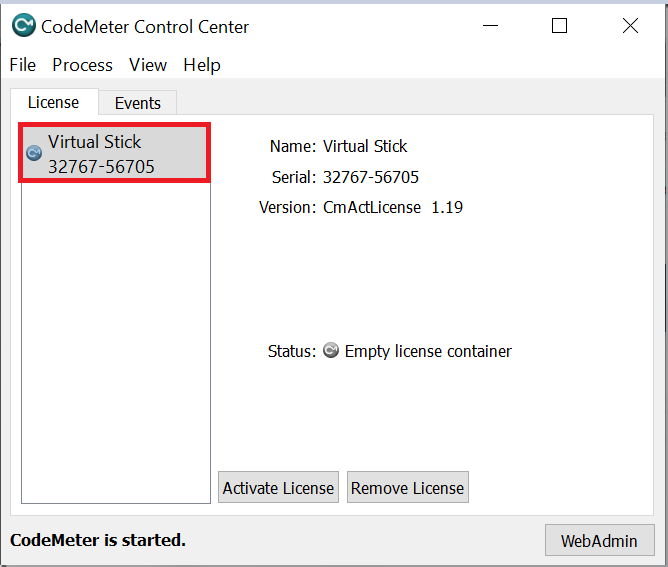Image resolution: width=668 pixels, height=567 pixels.
Task: Maximize the CodeMeter Control Center window
Action: pos(559,26)
